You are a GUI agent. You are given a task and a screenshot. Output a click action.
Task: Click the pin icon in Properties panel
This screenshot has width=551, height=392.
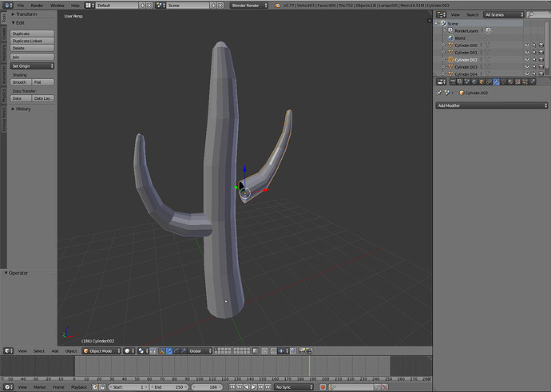(439, 93)
